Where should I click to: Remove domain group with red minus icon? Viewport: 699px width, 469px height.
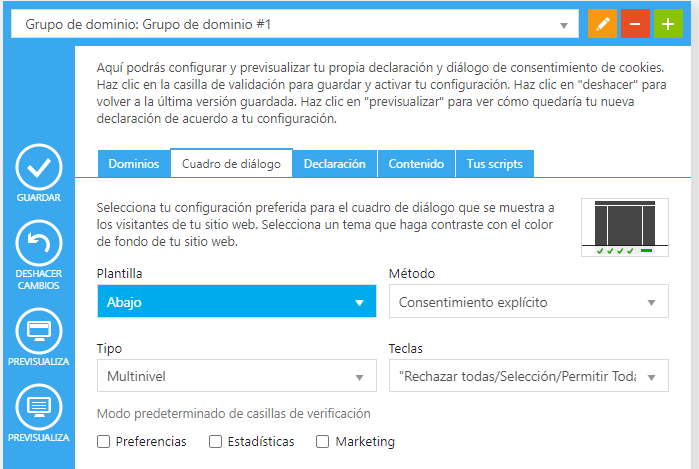tap(635, 24)
